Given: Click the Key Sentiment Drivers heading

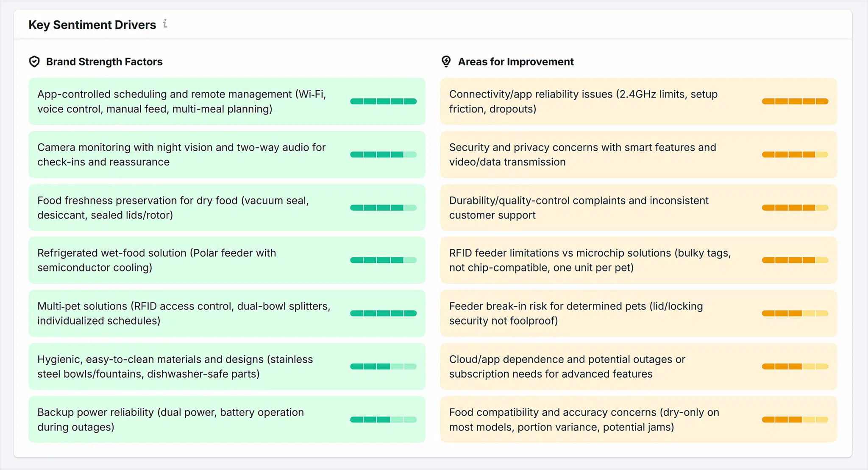Looking at the screenshot, I should 92,25.
